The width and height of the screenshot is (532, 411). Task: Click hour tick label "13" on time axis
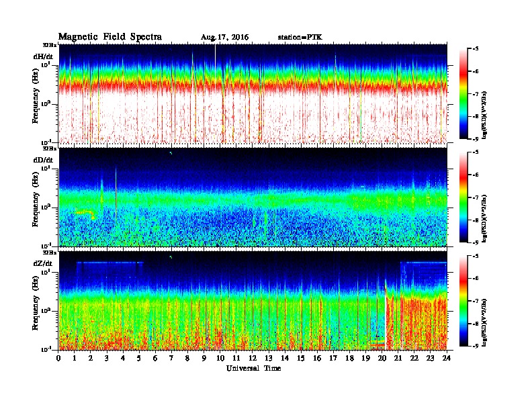[269, 358]
